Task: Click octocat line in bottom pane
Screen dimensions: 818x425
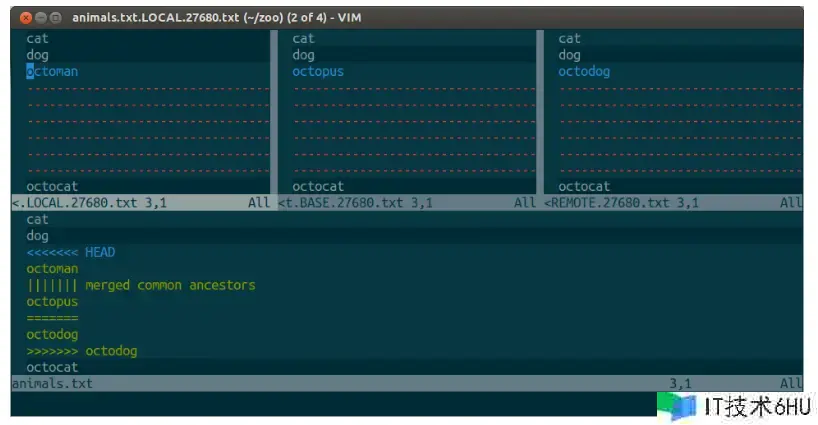Action: coord(52,367)
